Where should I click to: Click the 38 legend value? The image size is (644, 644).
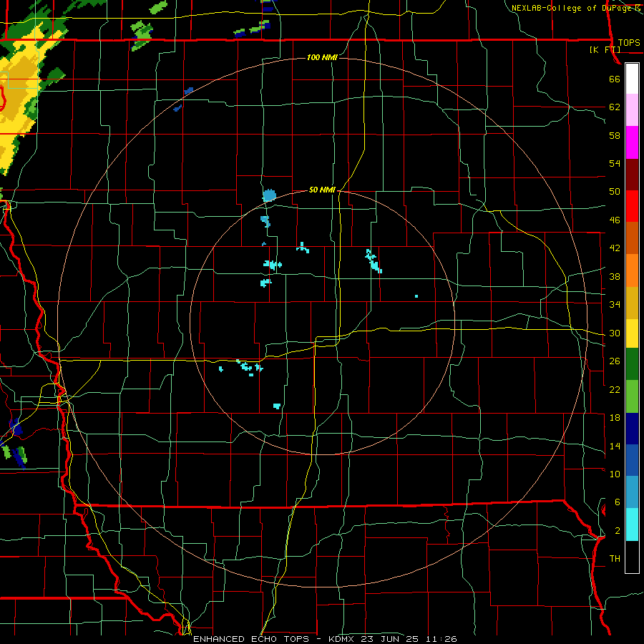coord(615,276)
